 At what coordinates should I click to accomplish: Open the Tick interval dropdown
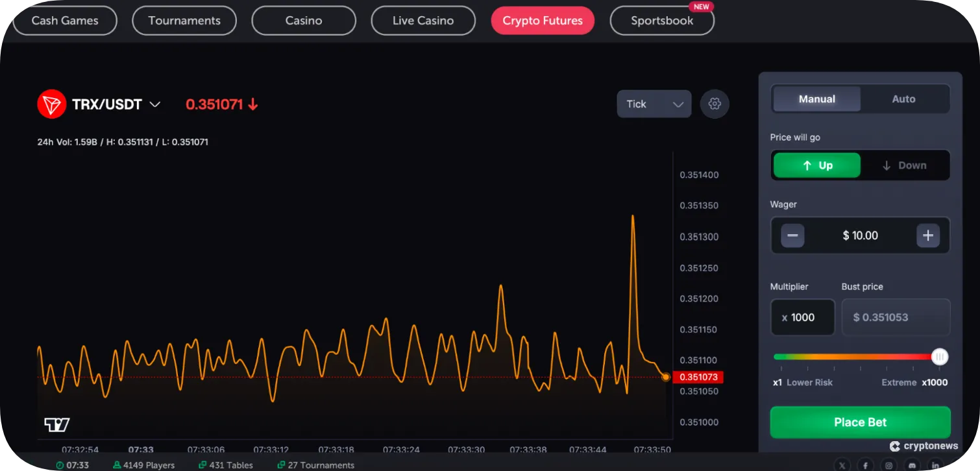click(x=654, y=104)
